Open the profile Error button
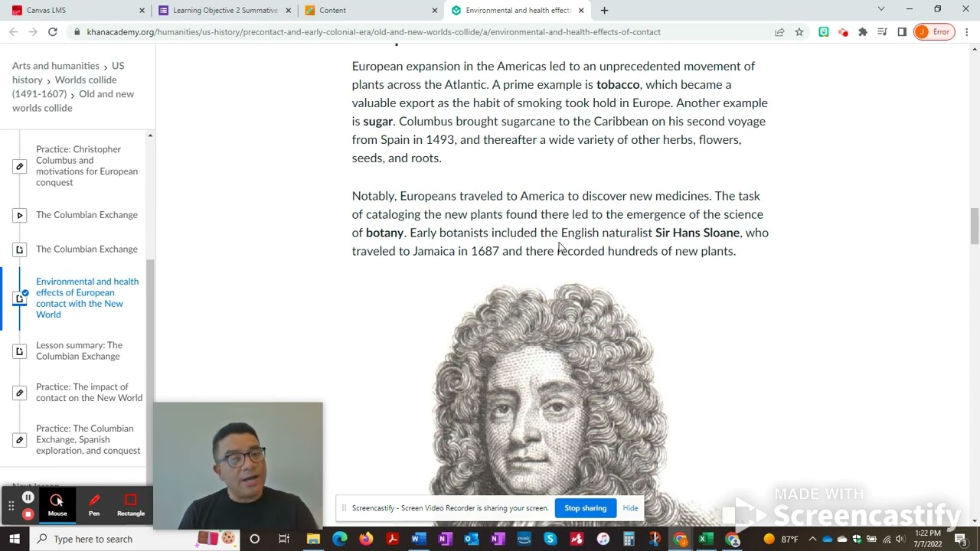This screenshot has height=551, width=980. pos(934,31)
